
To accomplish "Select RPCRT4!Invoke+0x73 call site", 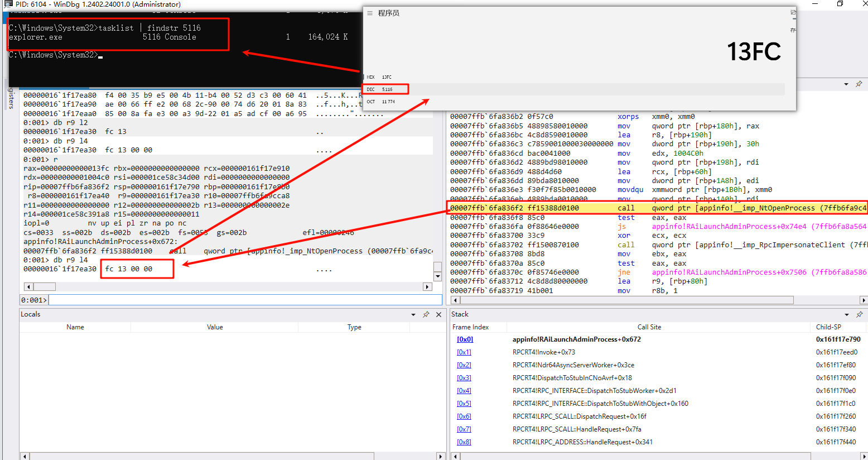I will [543, 352].
